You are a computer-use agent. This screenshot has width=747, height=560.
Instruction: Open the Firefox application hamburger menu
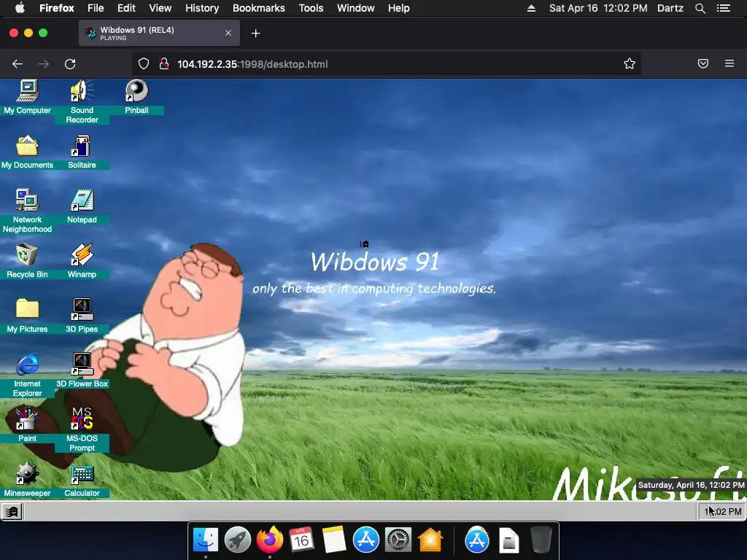click(x=729, y=63)
